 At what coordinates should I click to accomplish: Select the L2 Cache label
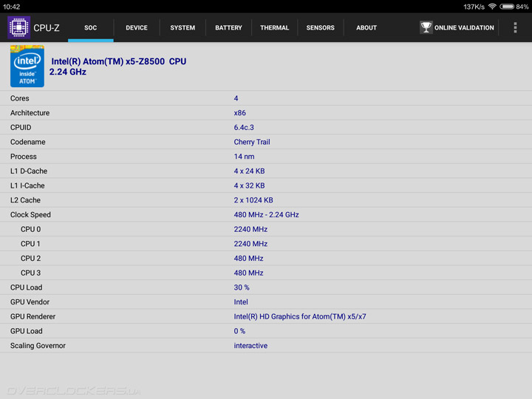25,200
